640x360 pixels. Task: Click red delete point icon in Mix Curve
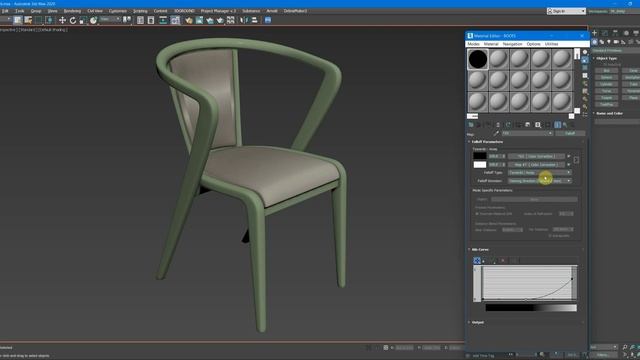point(503,260)
